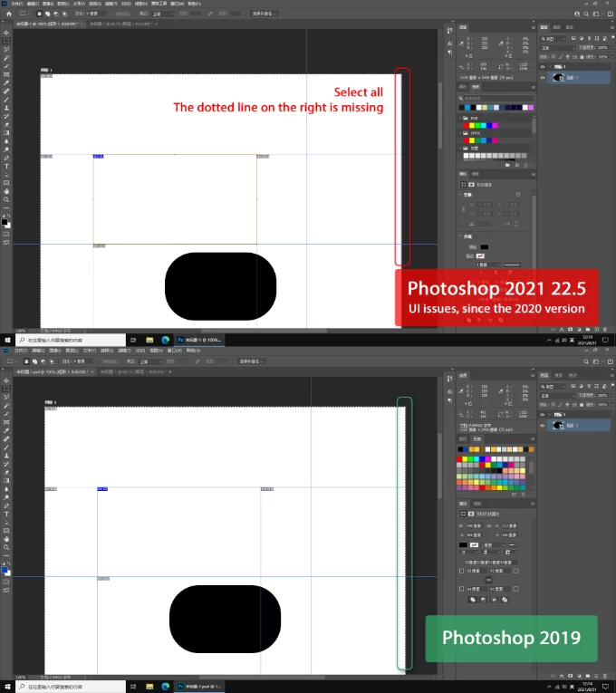The width and height of the screenshot is (616, 693).
Task: Click the link corner radii icon in lower Properties
Action: [489, 580]
